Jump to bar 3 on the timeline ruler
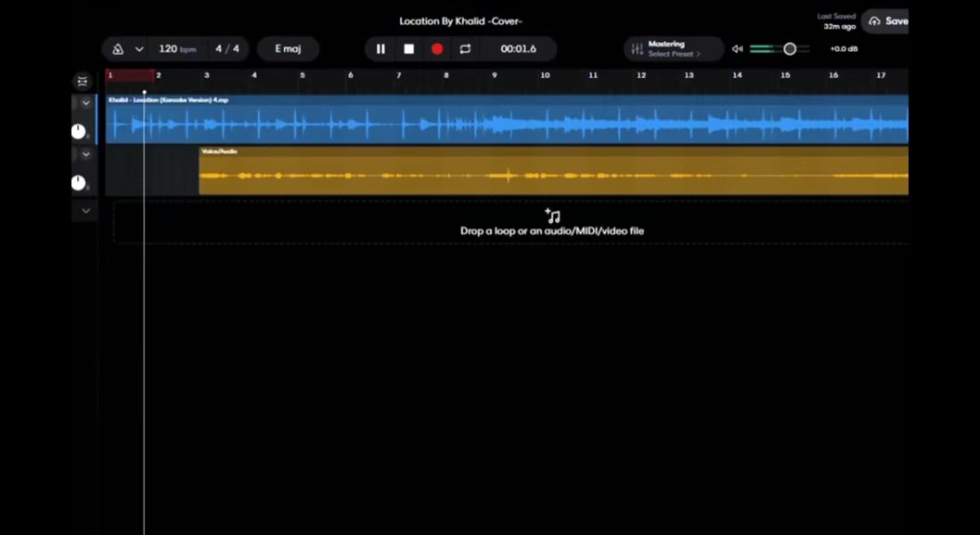The image size is (980, 535). coord(207,75)
